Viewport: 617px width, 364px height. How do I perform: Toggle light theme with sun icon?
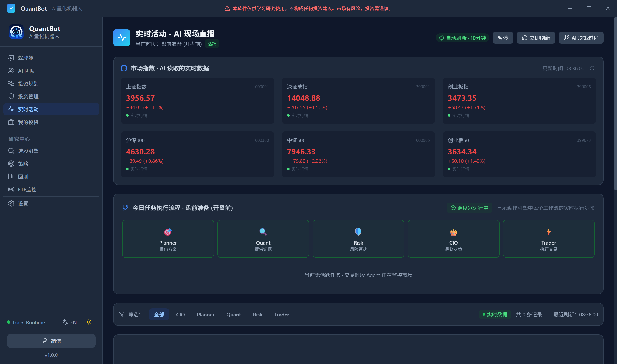89,322
